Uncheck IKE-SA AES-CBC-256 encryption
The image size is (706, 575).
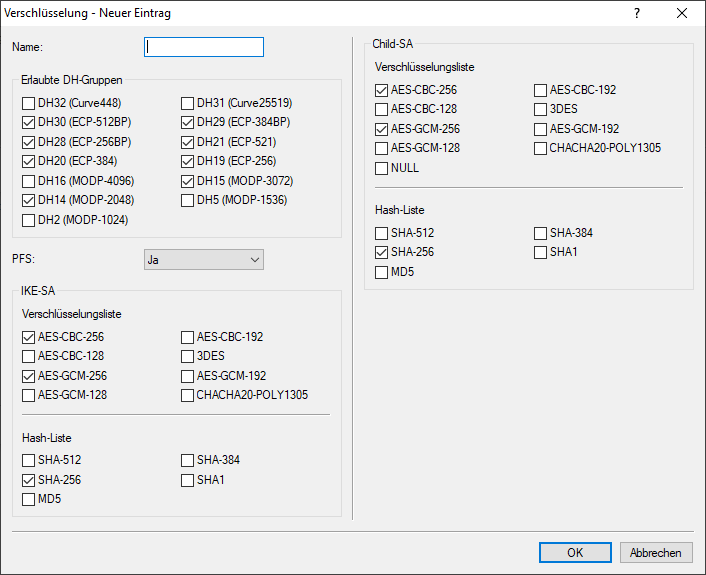click(29, 337)
